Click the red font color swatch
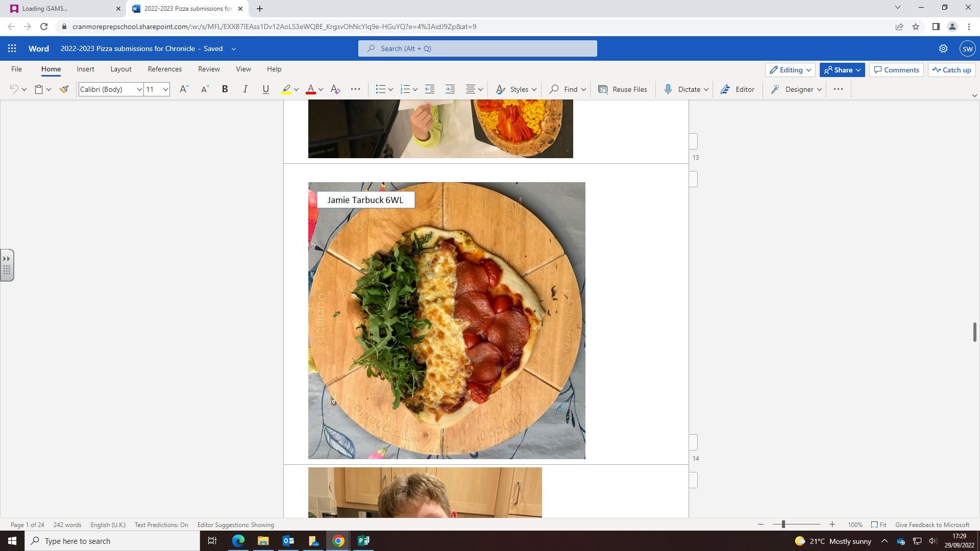The height and width of the screenshot is (551, 980). tap(310, 89)
